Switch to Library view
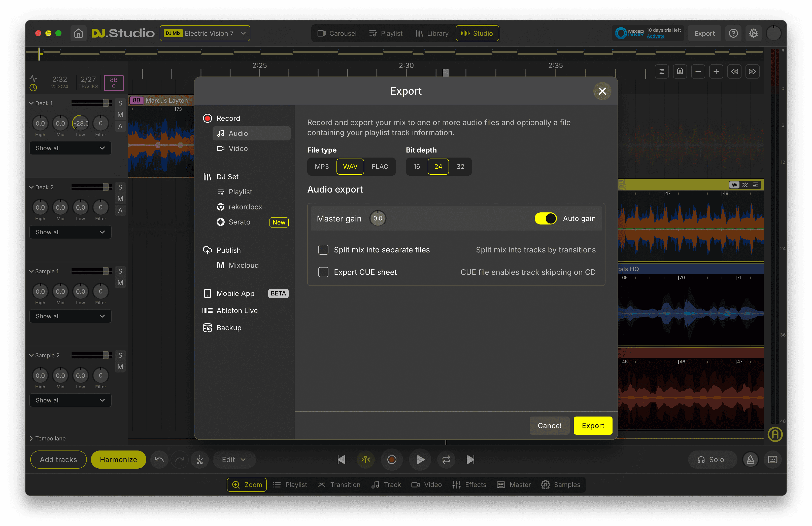This screenshot has height=526, width=812. [x=432, y=33]
